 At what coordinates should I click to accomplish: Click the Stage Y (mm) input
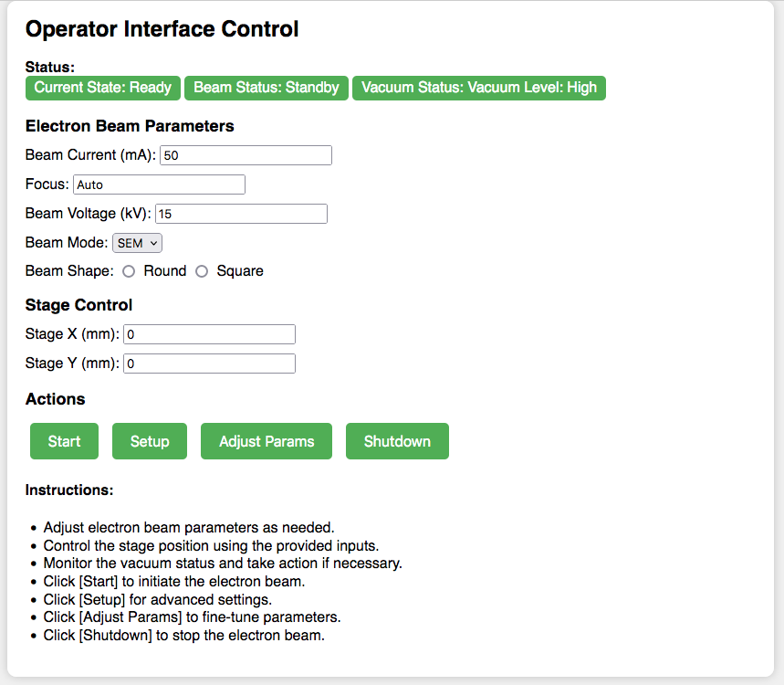click(x=209, y=364)
